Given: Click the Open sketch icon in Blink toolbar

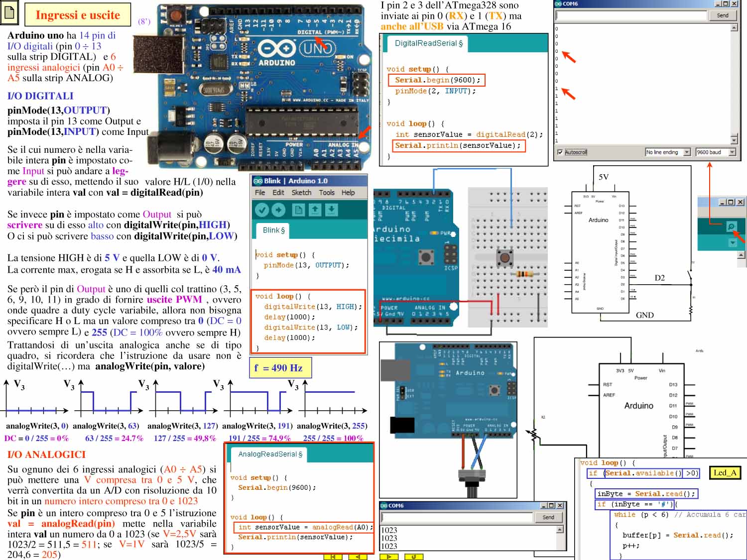Looking at the screenshot, I should 315,210.
